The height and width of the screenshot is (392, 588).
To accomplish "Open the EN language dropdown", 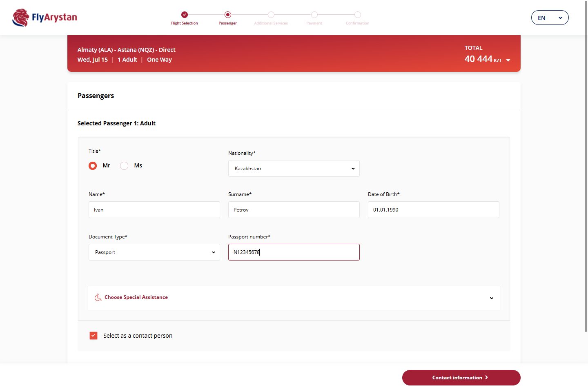I will [x=550, y=18].
